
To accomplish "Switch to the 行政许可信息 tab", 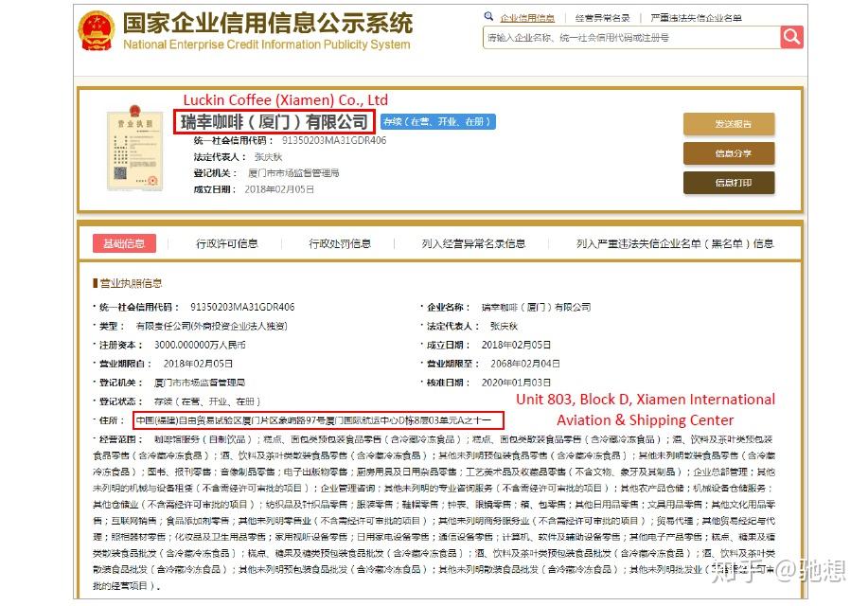I will coord(227,243).
